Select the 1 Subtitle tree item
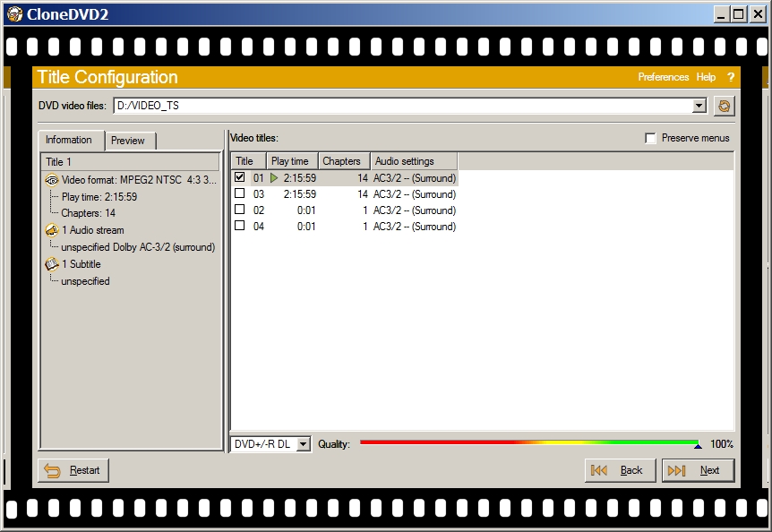 point(81,264)
